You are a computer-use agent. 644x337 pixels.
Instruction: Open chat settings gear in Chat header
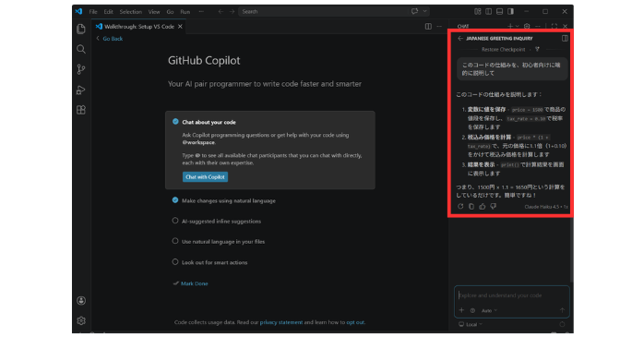[x=527, y=26]
